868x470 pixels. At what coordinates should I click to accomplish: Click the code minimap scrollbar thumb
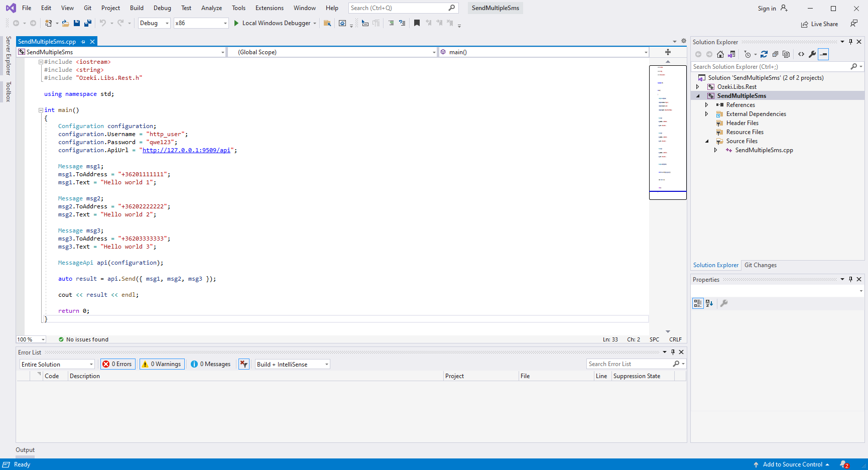pos(668,133)
